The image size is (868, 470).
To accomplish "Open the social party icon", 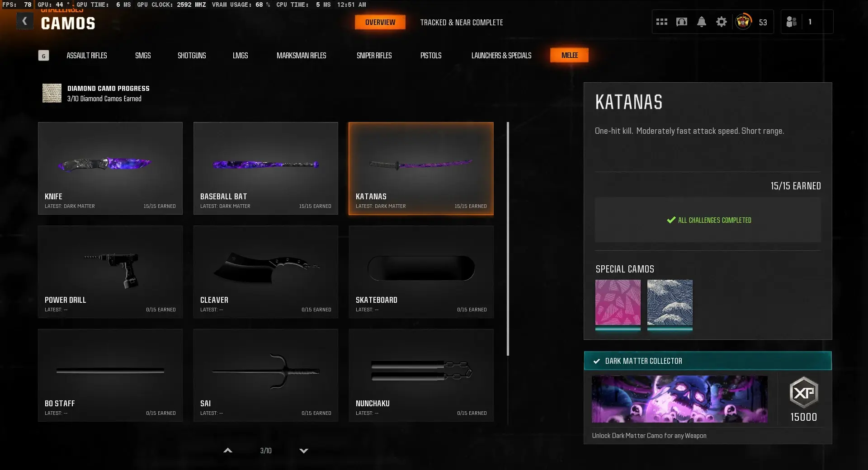I will coord(791,22).
